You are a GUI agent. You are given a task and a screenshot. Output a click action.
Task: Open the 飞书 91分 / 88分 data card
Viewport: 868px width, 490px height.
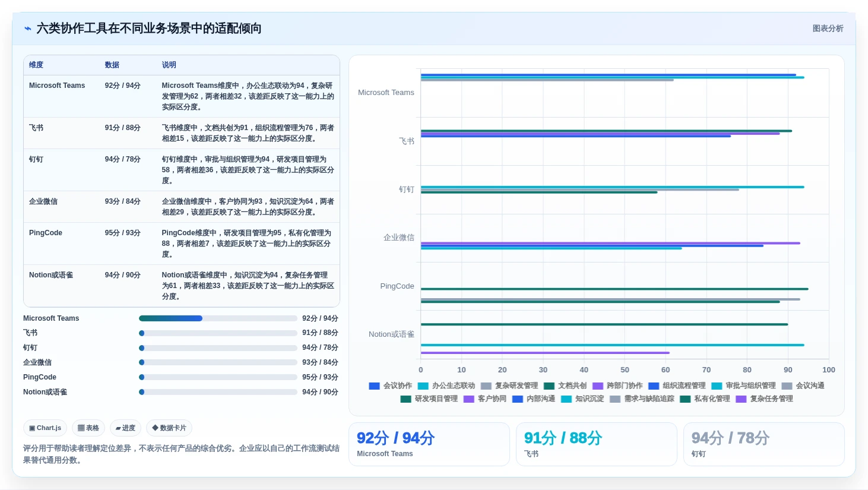[x=597, y=444]
